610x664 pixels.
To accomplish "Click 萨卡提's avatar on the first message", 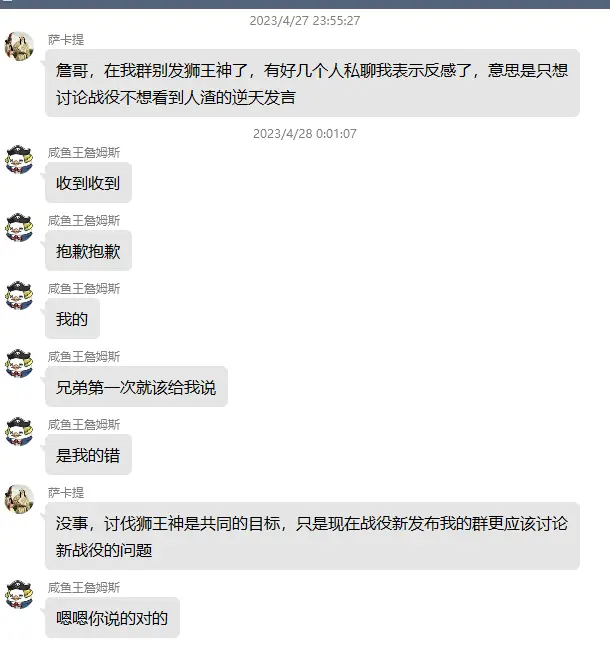I will (19, 46).
